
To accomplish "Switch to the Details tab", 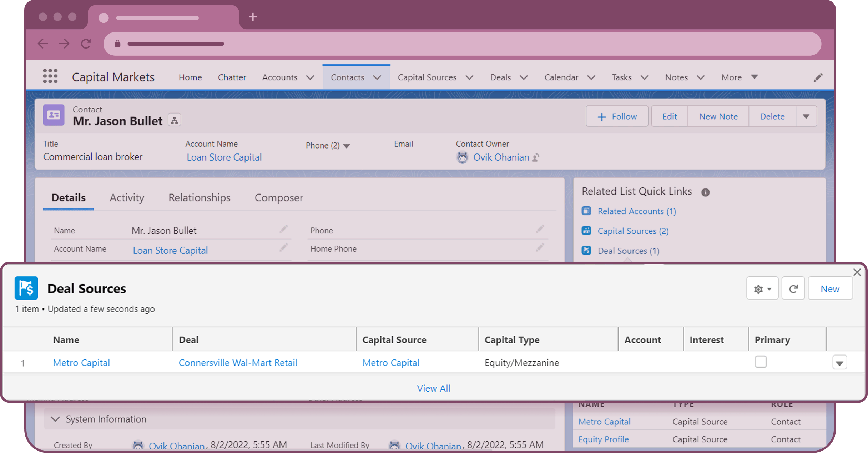I will [x=69, y=198].
